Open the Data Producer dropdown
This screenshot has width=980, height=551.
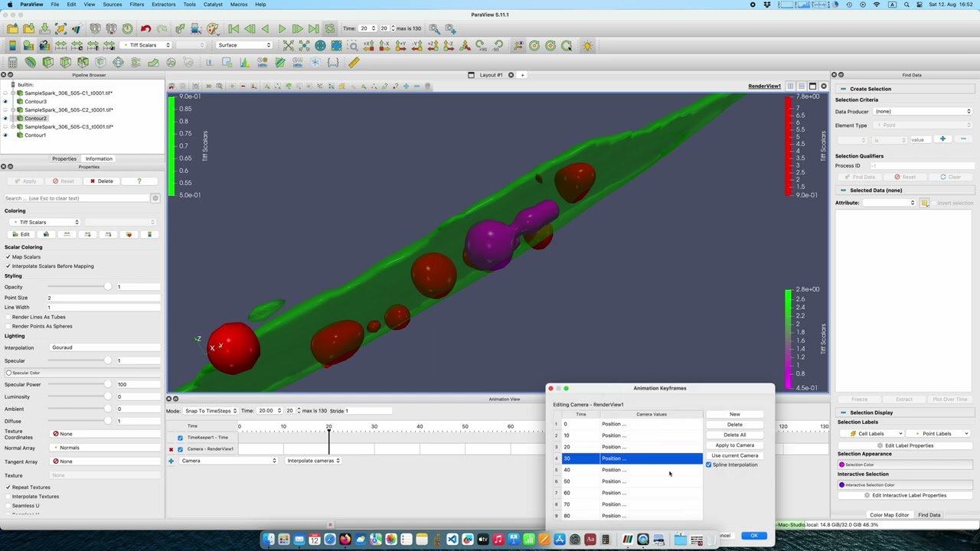pos(923,112)
